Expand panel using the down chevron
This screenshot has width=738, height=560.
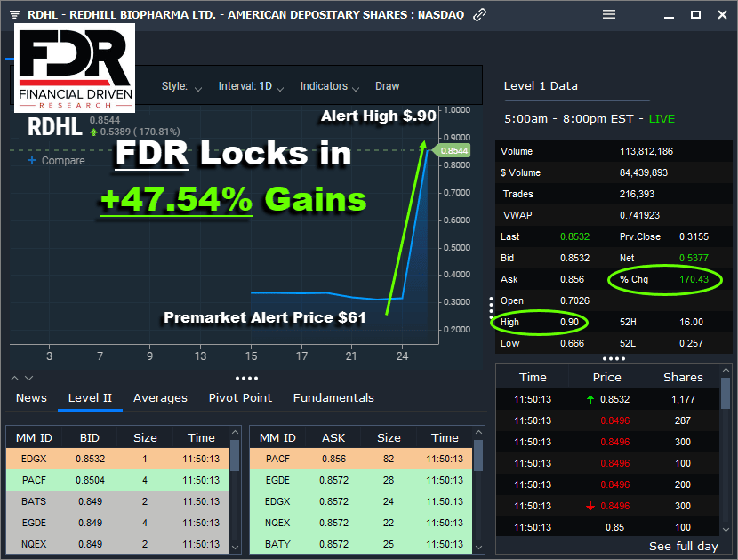point(28,378)
